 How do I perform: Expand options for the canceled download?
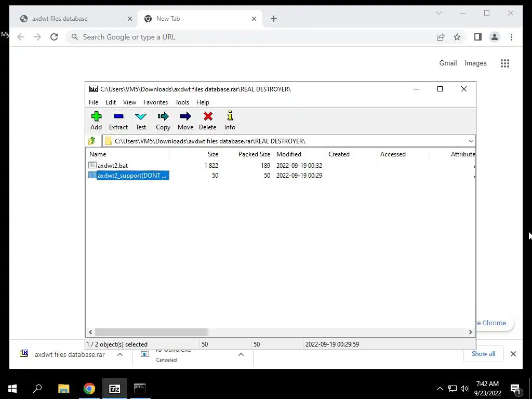[241, 354]
